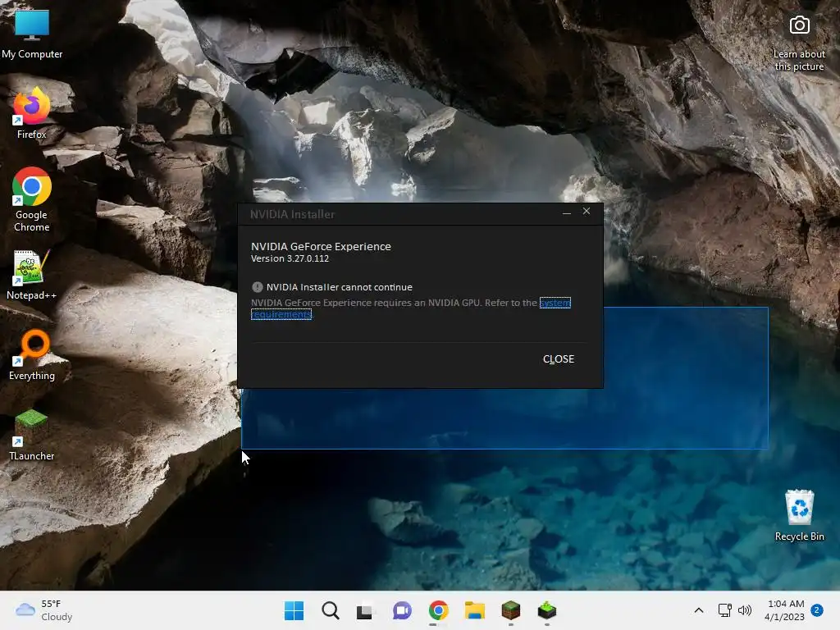Select the Recycle Bin desktop icon
This screenshot has height=630, width=840.
click(799, 515)
